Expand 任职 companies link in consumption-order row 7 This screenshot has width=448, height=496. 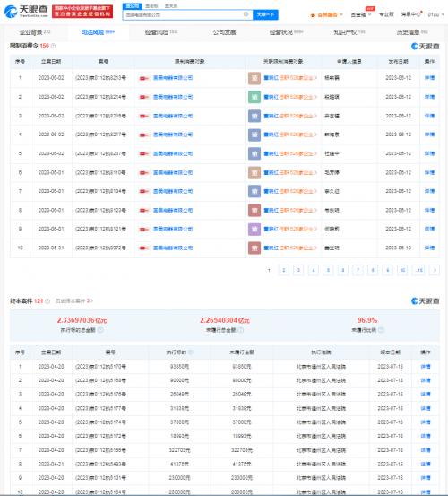point(298,191)
